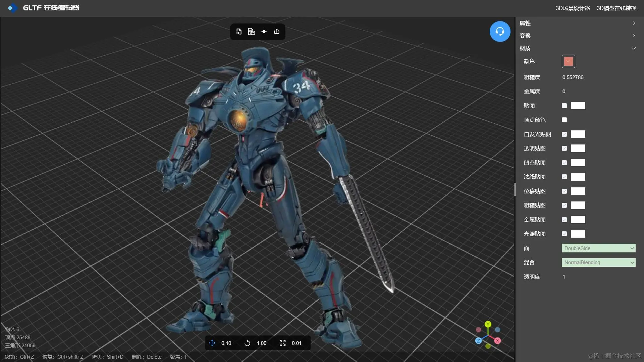Expand the 属性 properties section

tap(577, 23)
